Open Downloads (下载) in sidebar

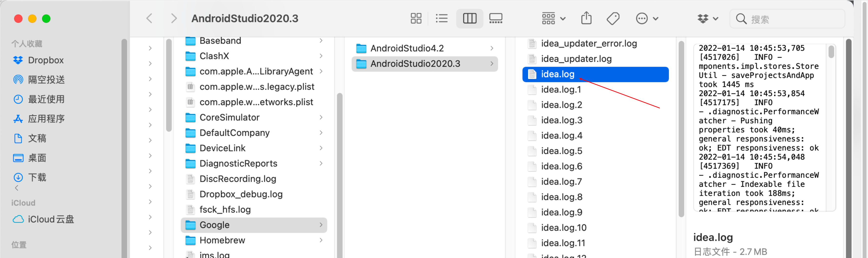point(30,177)
